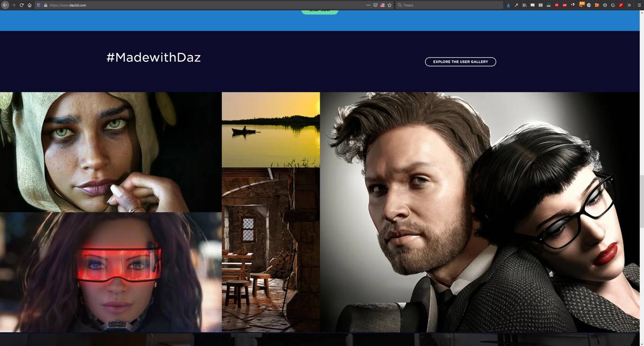The height and width of the screenshot is (346, 644).
Task: Open page actions three-dots menu
Action: [x=368, y=5]
